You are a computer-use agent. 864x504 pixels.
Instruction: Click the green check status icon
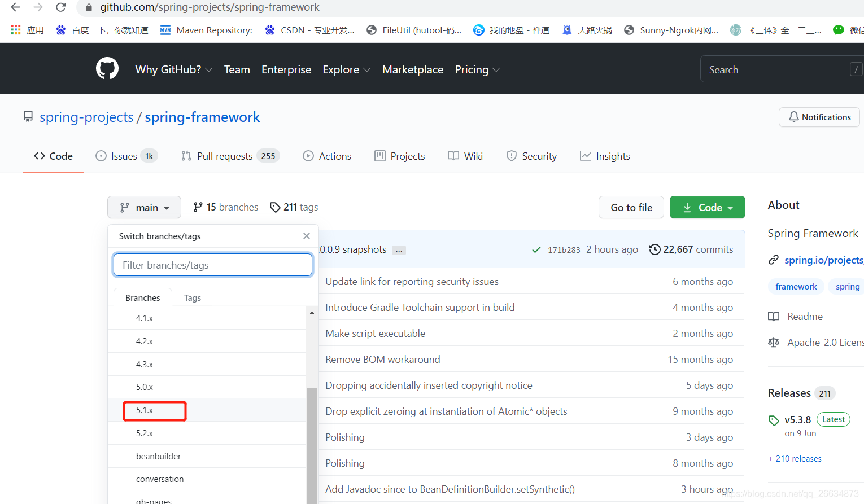point(536,249)
